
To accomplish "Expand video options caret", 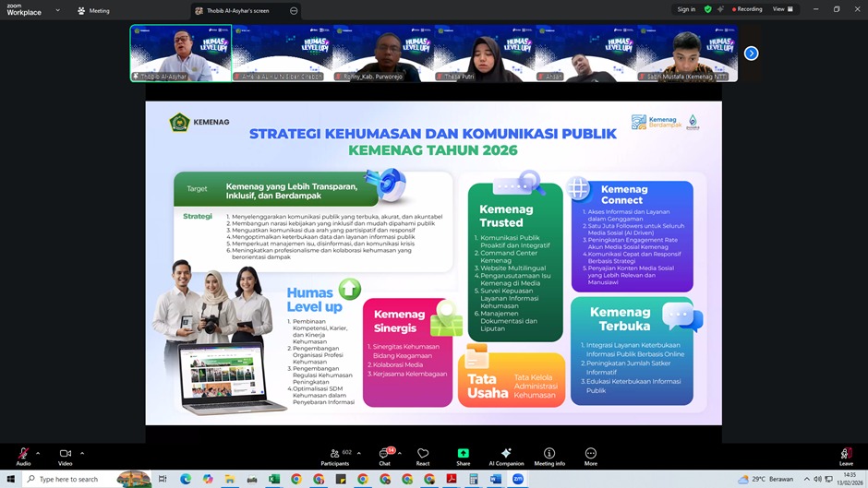I will click(x=82, y=453).
